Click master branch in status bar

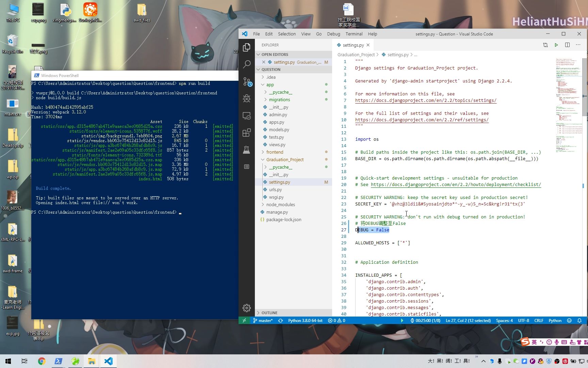(263, 321)
